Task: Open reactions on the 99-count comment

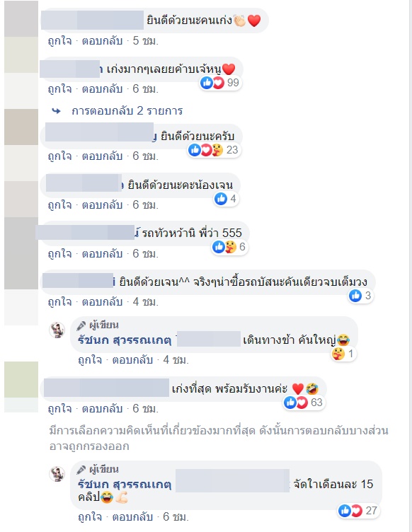Action: [x=220, y=83]
